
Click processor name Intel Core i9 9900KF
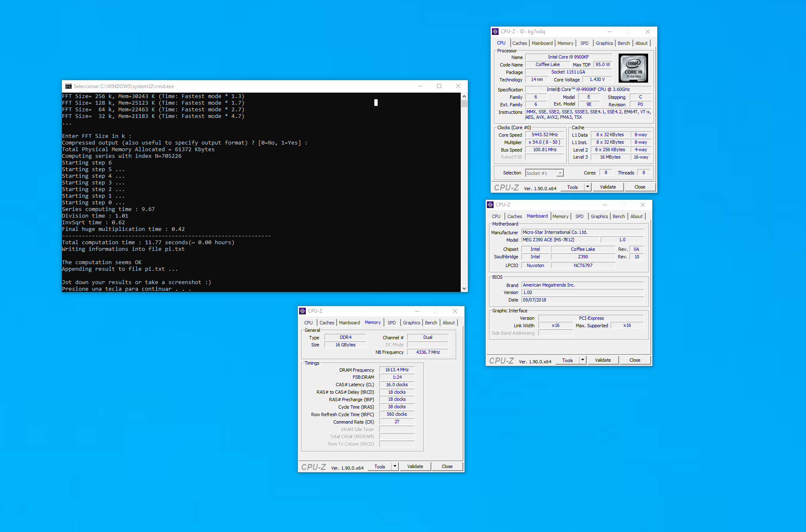[x=568, y=57]
